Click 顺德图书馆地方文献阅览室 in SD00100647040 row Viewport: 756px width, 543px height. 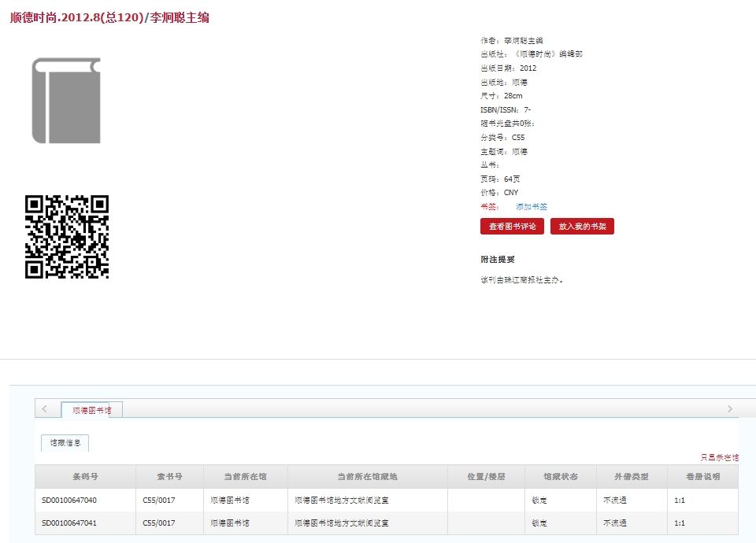pos(341,501)
